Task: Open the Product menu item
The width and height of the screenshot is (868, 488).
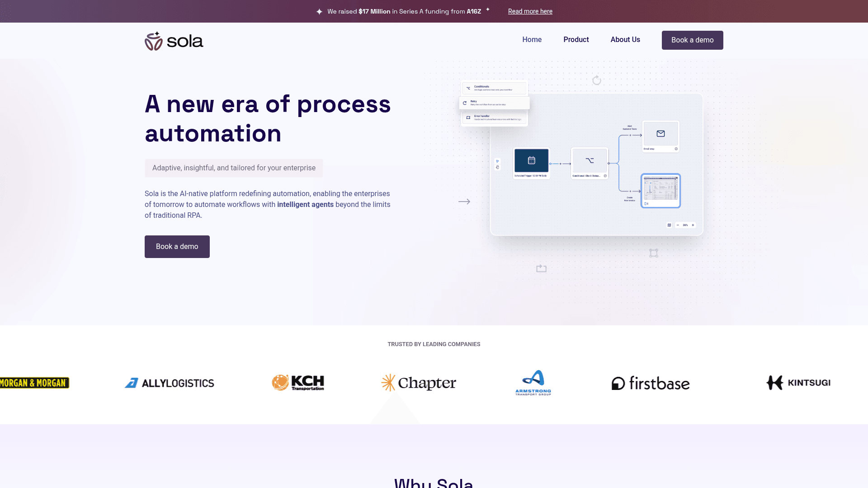Action: point(576,40)
